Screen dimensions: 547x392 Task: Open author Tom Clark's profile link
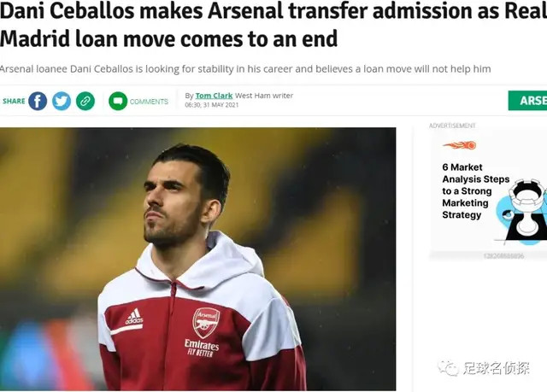point(214,96)
